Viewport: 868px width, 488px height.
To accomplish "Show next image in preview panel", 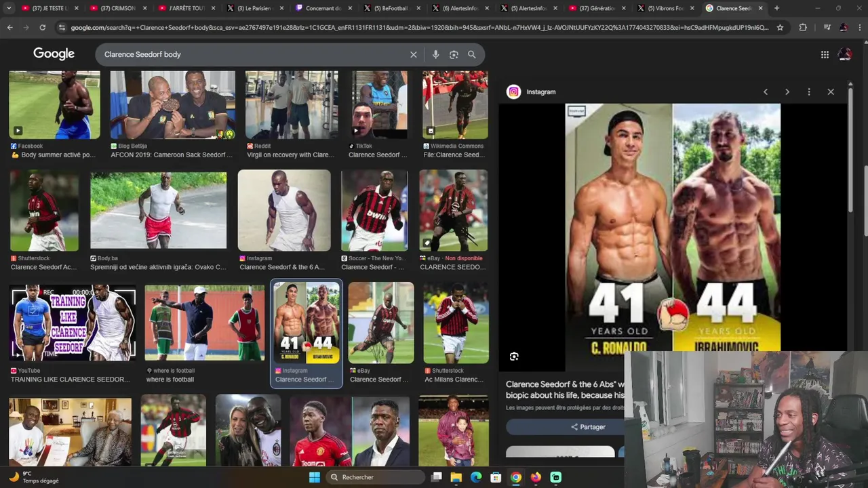I will (x=787, y=91).
